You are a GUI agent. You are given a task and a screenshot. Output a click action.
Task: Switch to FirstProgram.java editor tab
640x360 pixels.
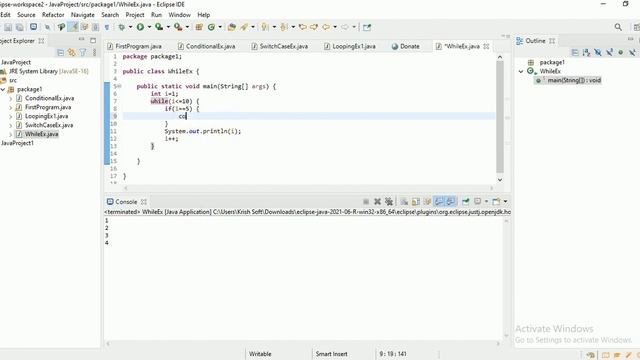[135, 47]
